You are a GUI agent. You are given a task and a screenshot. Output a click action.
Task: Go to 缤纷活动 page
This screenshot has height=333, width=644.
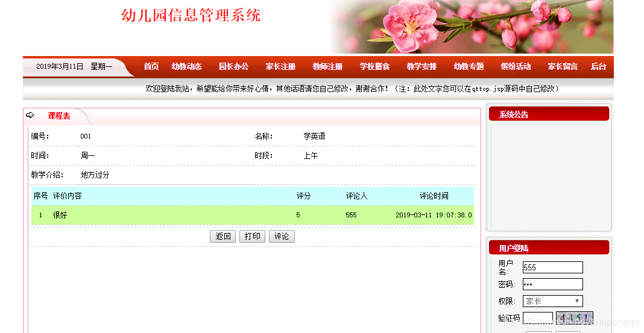pyautogui.click(x=516, y=66)
